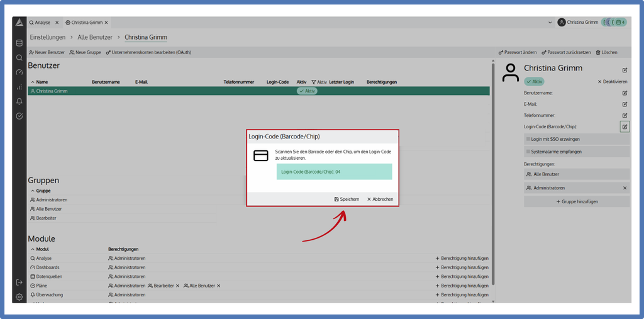
Task: Close the Analyse tab
Action: click(x=57, y=23)
